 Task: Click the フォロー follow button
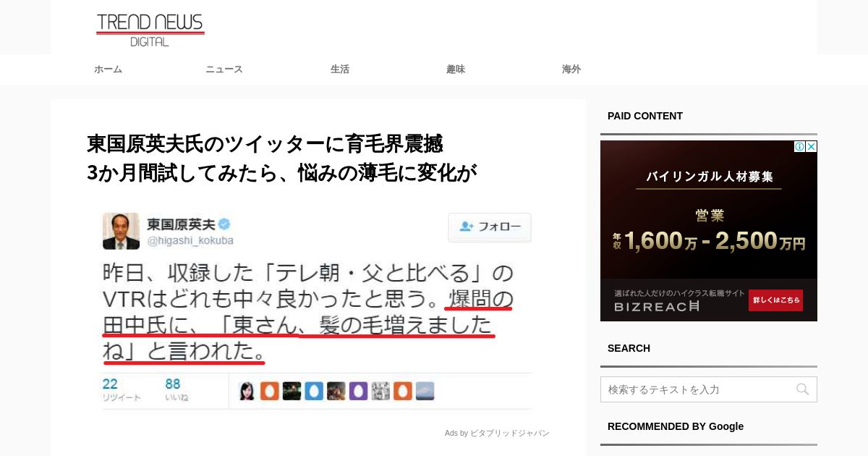490,227
